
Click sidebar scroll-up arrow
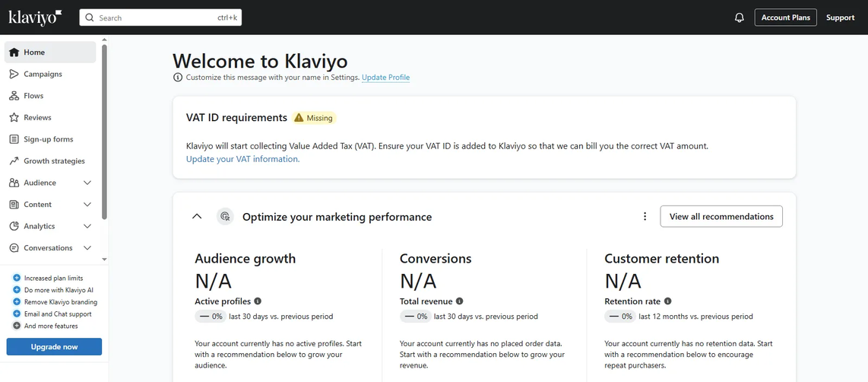tap(105, 40)
